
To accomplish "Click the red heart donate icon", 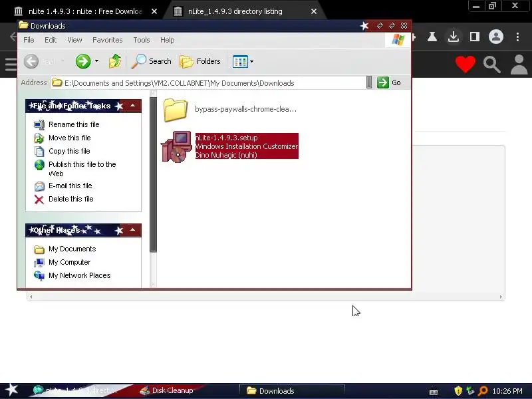I will 465,64.
